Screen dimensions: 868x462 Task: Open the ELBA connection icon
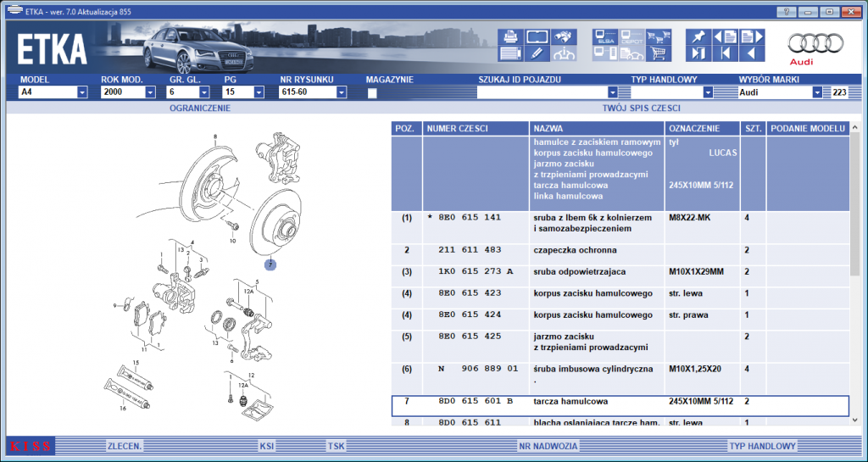point(604,37)
